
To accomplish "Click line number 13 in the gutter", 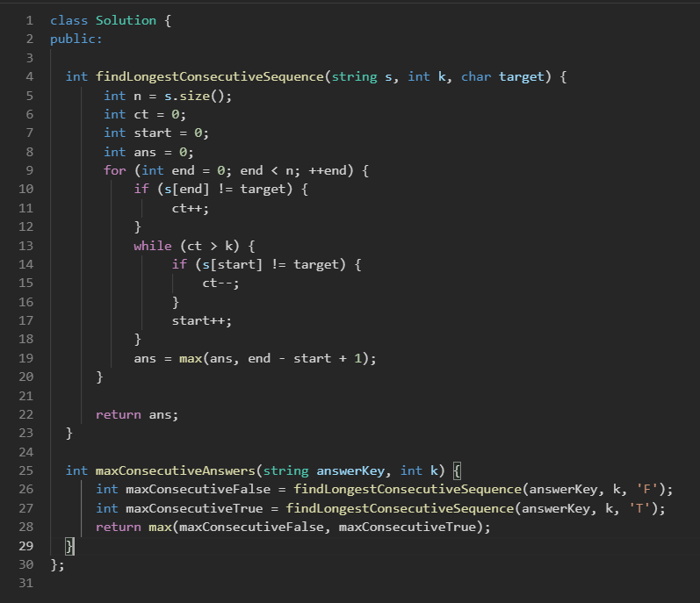I will [x=25, y=246].
